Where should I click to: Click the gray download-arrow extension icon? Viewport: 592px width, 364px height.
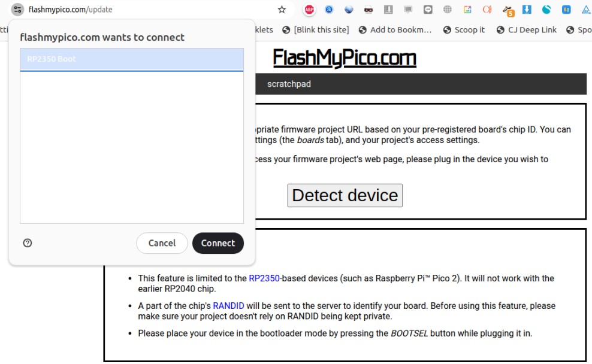click(x=388, y=10)
